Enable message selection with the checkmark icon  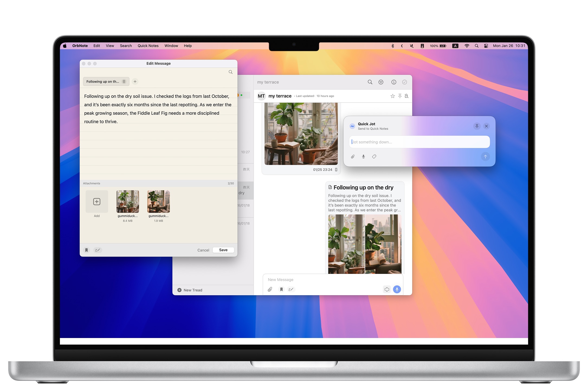405,82
